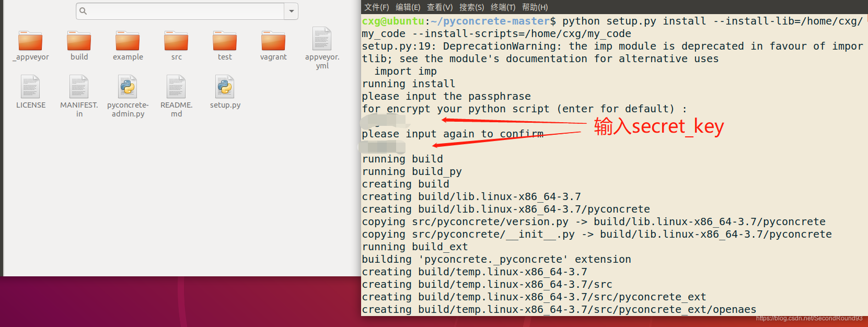Click the 'import imp' terminal line
The height and width of the screenshot is (327, 868).
click(x=406, y=71)
